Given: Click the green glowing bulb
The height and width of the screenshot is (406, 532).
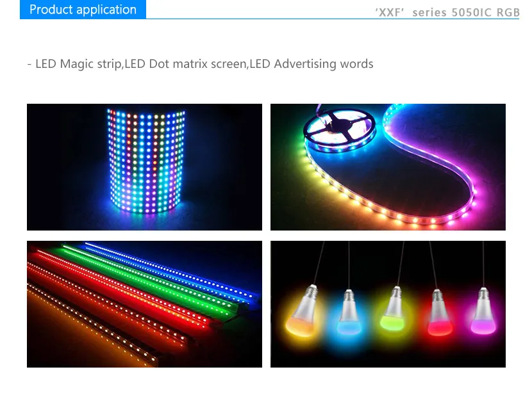Looking at the screenshot, I should click(394, 309).
